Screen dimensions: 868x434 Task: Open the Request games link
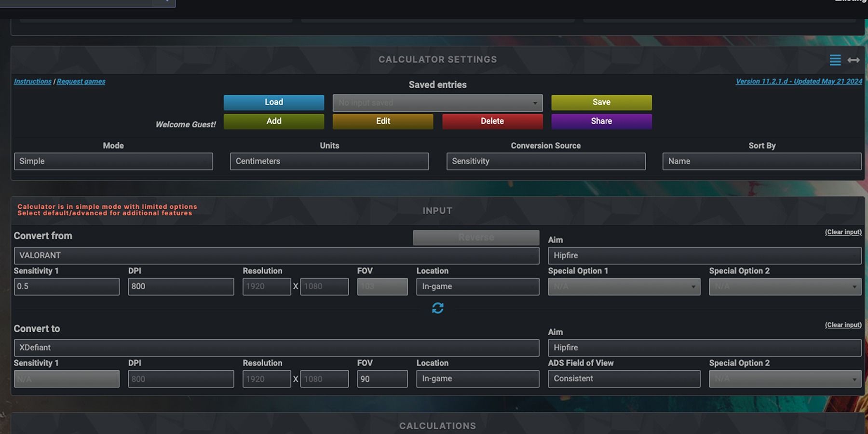click(81, 81)
